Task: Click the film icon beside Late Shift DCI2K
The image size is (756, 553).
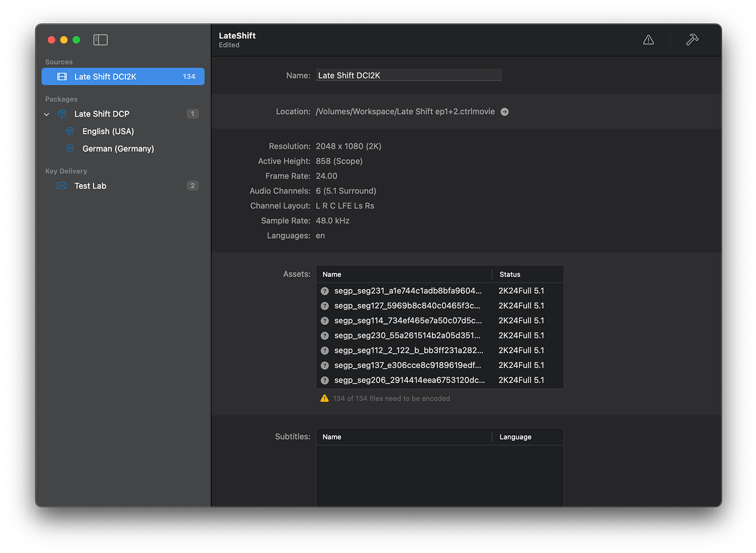Action: pos(62,77)
